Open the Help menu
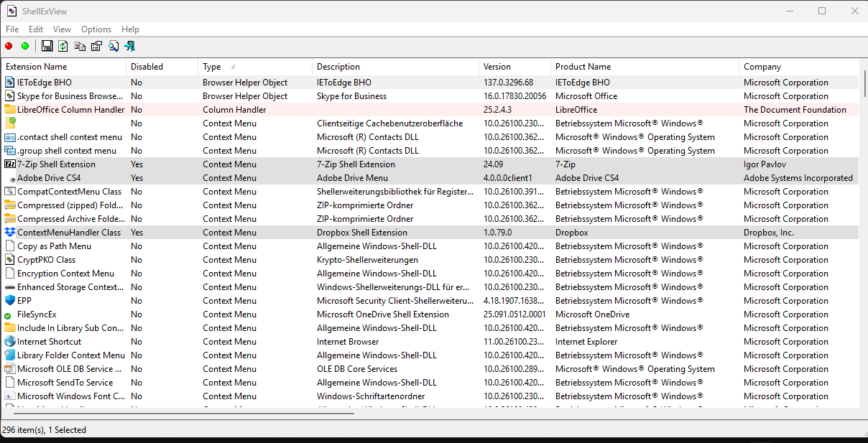This screenshot has width=868, height=443. 130,29
